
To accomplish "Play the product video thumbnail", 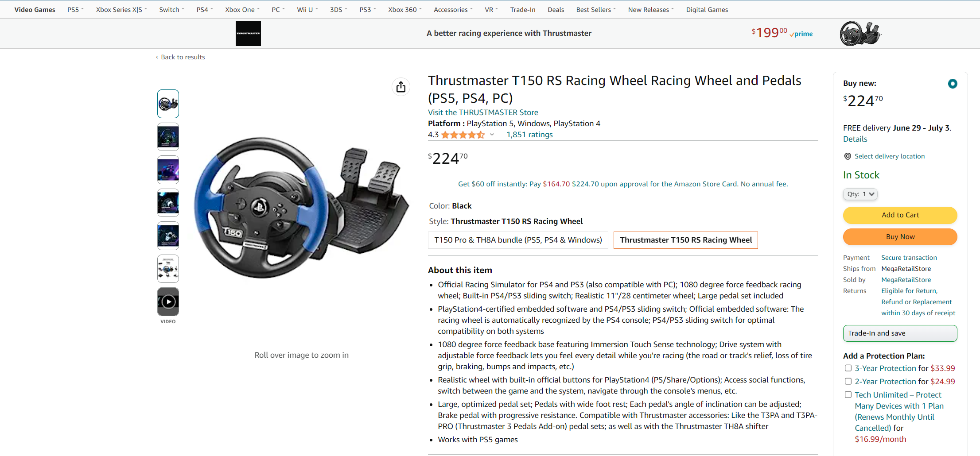I will tap(168, 302).
